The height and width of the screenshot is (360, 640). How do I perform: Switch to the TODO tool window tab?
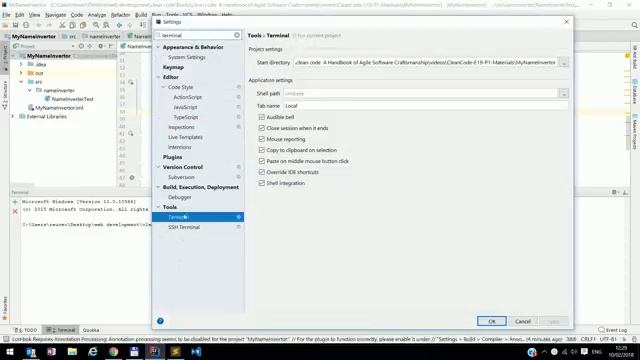[26, 330]
